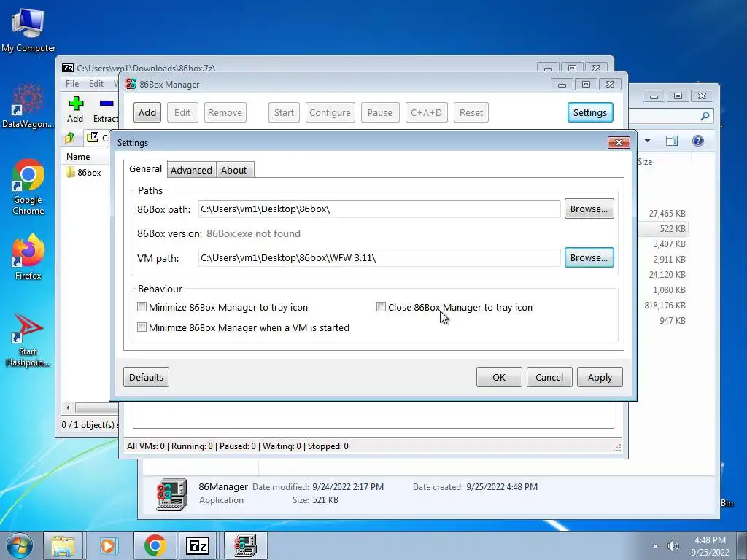Open media player taskbar icon
The image size is (747, 560).
(x=108, y=545)
